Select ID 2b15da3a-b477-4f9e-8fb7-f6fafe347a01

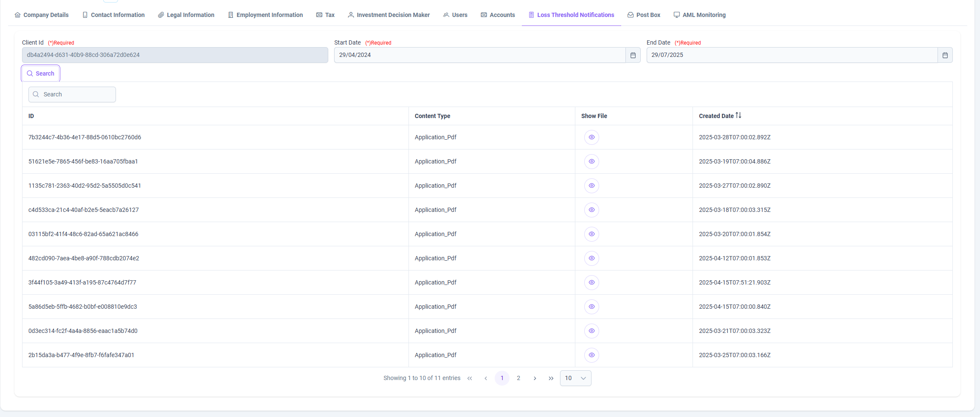click(x=81, y=355)
